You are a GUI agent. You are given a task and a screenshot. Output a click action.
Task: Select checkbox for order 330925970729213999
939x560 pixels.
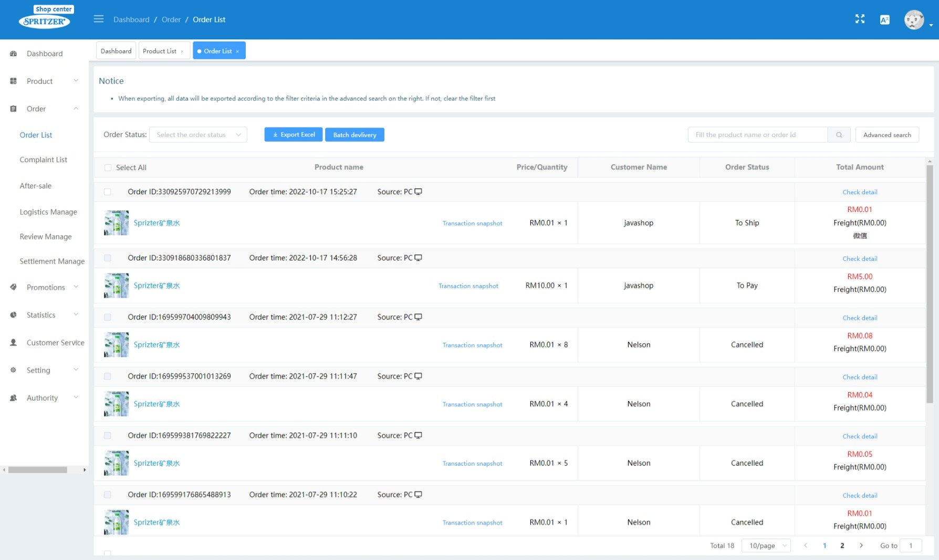coord(108,192)
